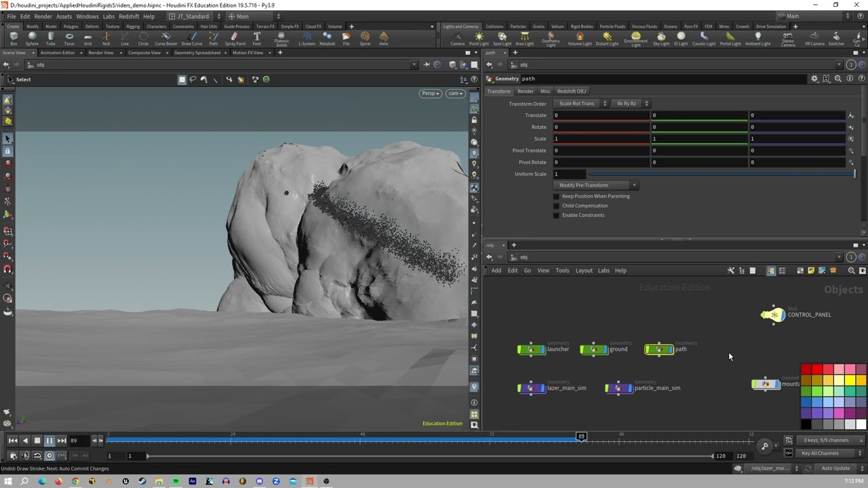Select the CONTROL_PANEL null node
The width and height of the screenshot is (868, 488).
(x=774, y=314)
